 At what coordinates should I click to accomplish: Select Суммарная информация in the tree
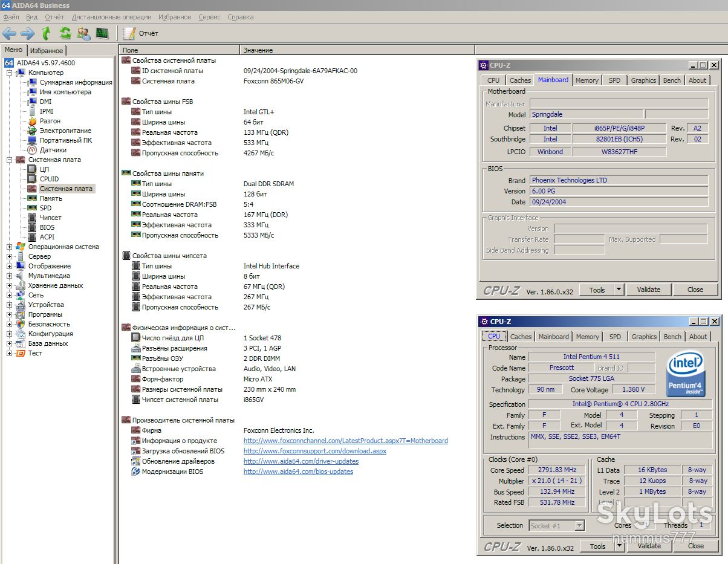pyautogui.click(x=76, y=82)
